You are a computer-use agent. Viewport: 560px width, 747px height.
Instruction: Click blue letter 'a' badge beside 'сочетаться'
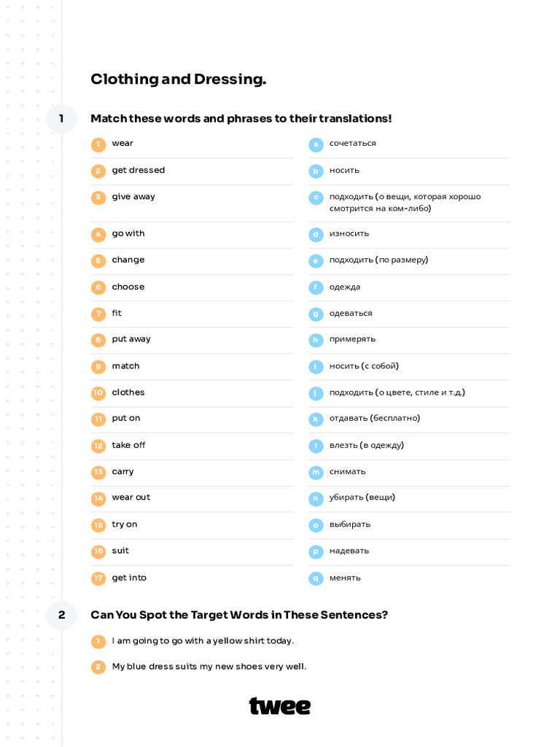coord(316,144)
